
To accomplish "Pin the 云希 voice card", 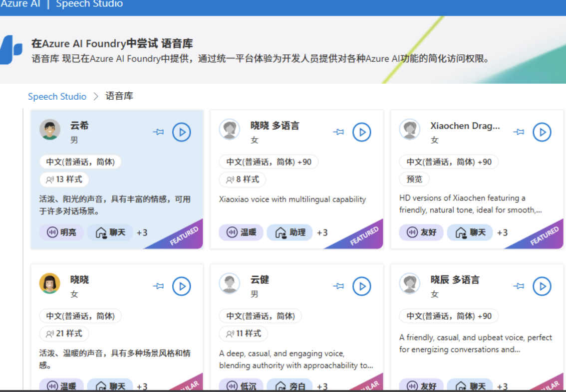I will click(x=158, y=132).
